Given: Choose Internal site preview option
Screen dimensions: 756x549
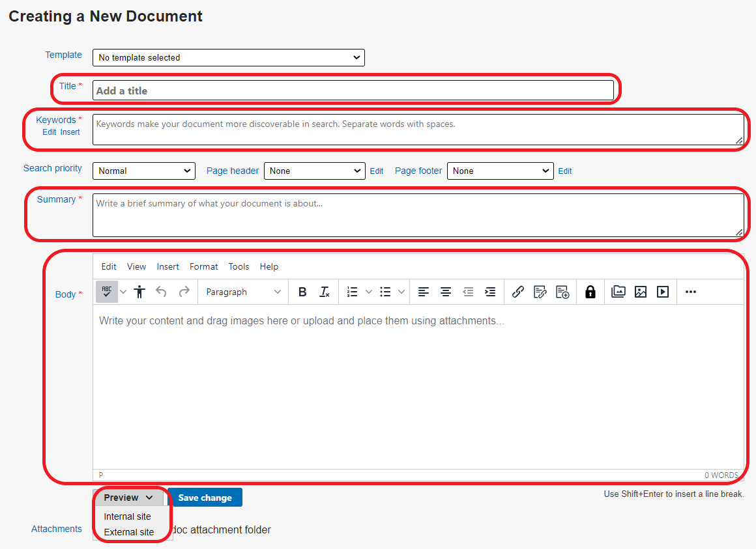Looking at the screenshot, I should pyautogui.click(x=127, y=516).
